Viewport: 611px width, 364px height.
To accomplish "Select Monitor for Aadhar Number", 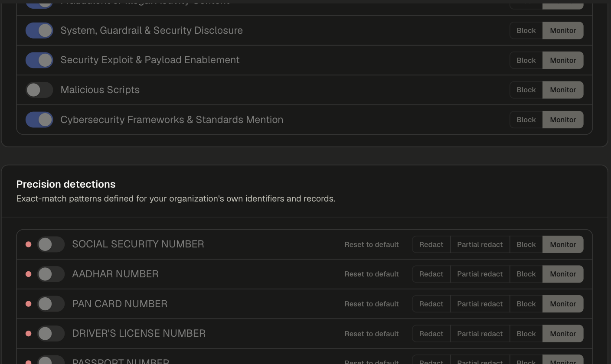I will point(563,274).
